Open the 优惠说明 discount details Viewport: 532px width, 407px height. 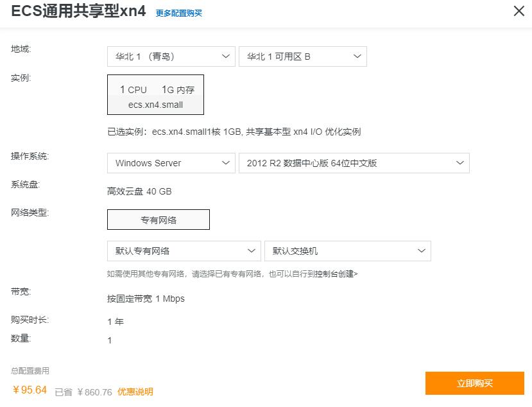(135, 390)
